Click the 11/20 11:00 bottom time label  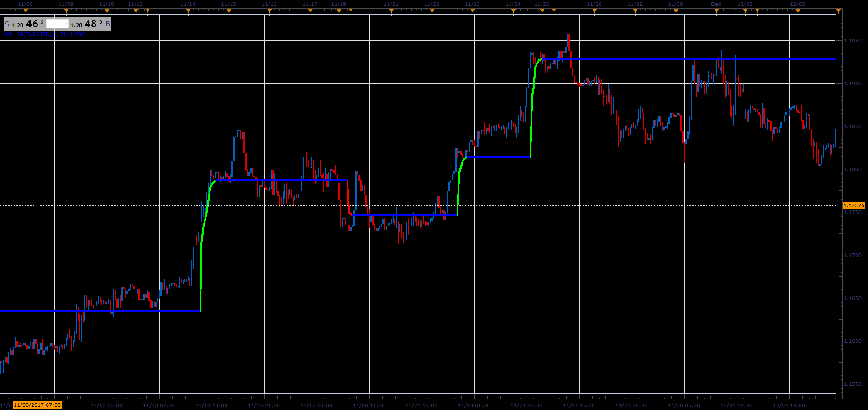(x=369, y=405)
